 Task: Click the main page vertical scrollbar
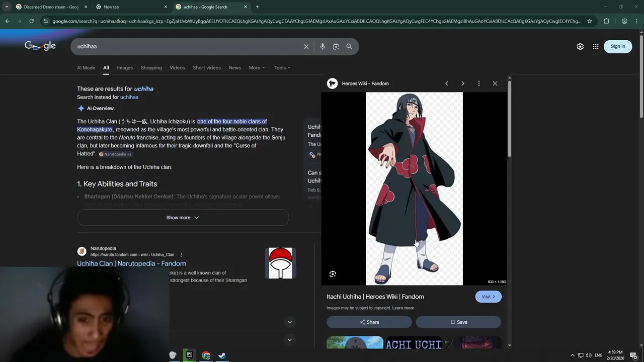pyautogui.click(x=641, y=75)
